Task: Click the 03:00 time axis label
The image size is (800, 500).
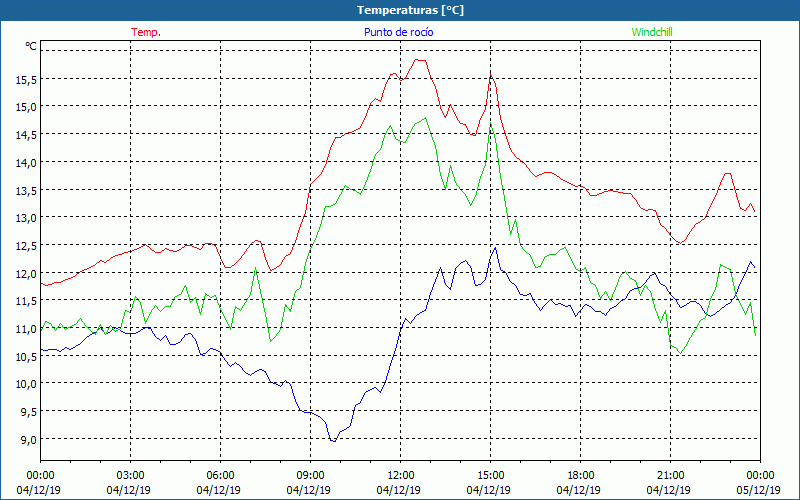Action: click(x=131, y=476)
